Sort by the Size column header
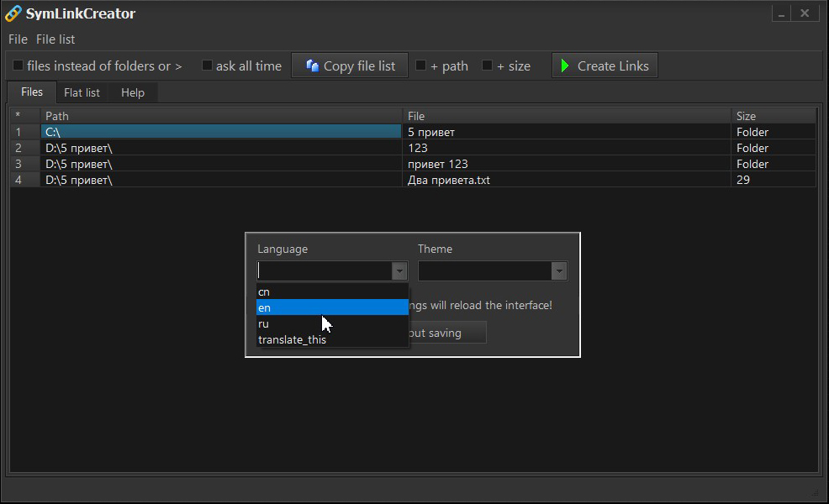This screenshot has width=829, height=504. coord(774,116)
